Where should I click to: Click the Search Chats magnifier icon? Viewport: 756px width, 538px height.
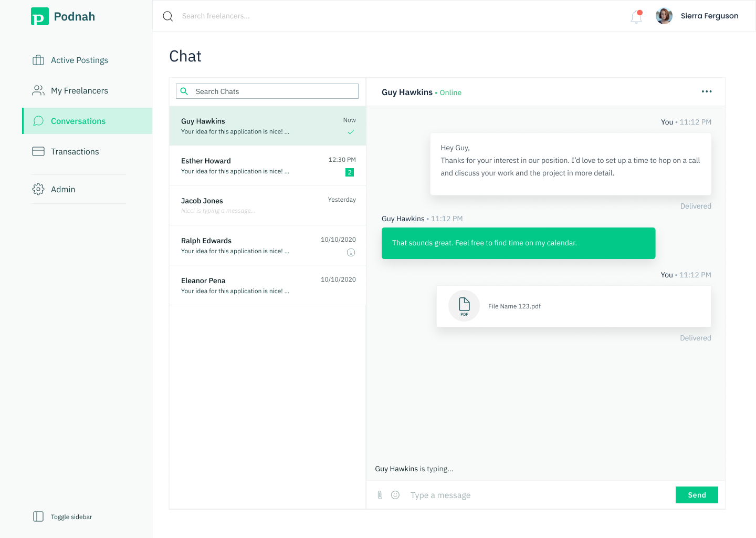[x=184, y=91]
